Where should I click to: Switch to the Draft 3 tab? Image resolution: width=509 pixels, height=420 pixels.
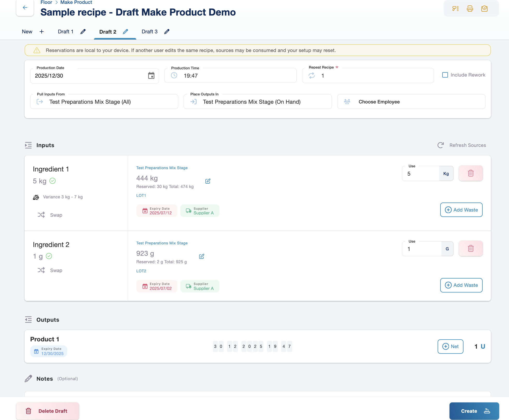tap(149, 32)
